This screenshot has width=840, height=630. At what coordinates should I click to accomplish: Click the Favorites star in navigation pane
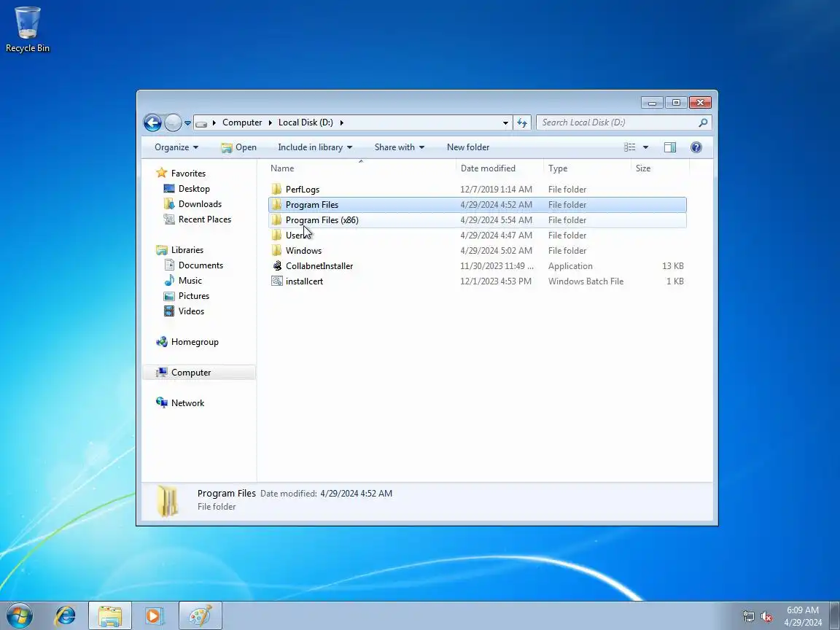point(161,173)
